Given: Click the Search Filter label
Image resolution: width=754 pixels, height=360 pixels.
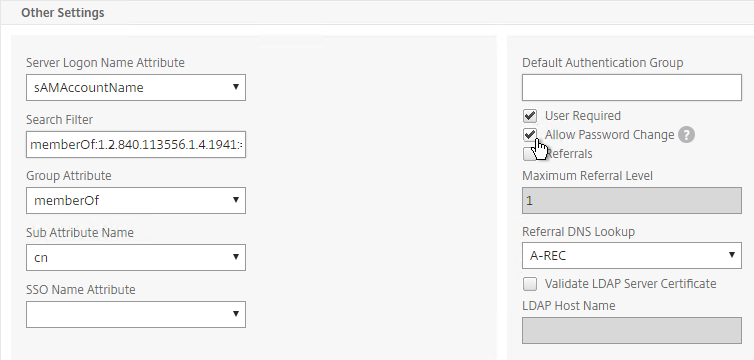Looking at the screenshot, I should point(60,120).
